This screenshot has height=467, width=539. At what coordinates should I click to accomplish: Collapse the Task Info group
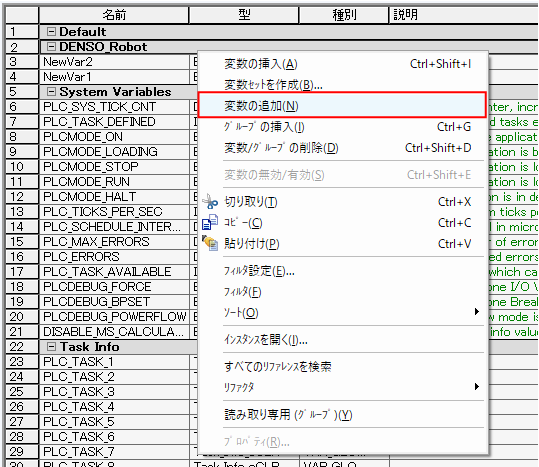(x=51, y=347)
